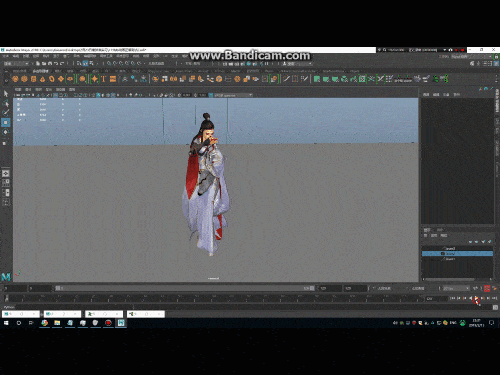500x375 pixels.
Task: Open Windows Start menu on taskbar
Action: pyautogui.click(x=6, y=323)
